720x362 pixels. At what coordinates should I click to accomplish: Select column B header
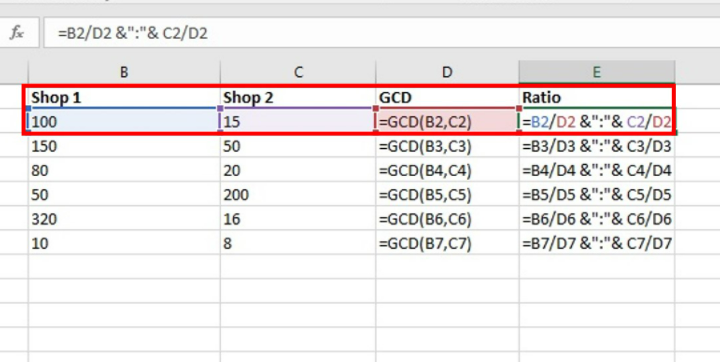coord(124,72)
